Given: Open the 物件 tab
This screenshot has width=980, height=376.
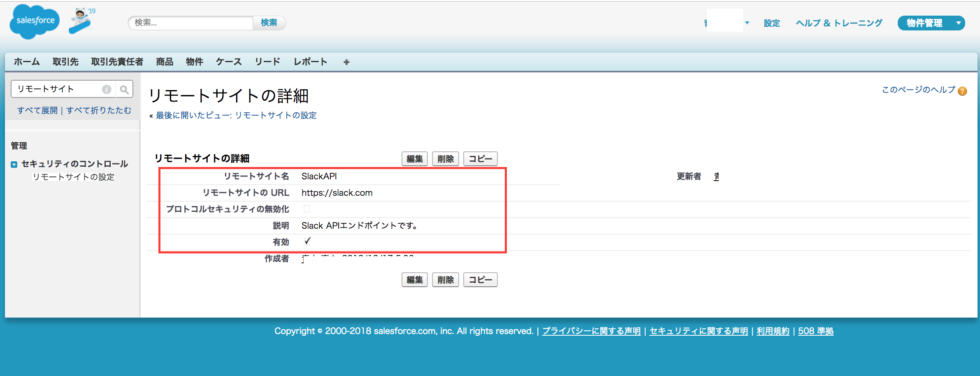Looking at the screenshot, I should click(195, 62).
